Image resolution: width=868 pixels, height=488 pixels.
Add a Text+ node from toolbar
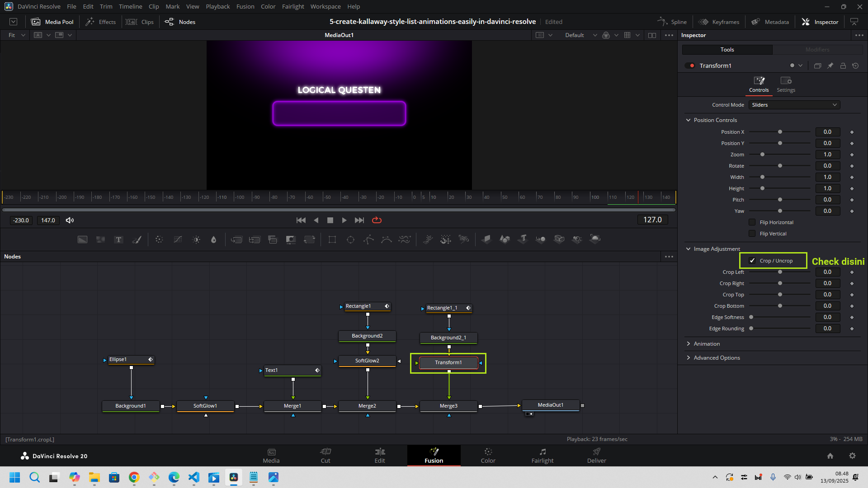point(118,239)
